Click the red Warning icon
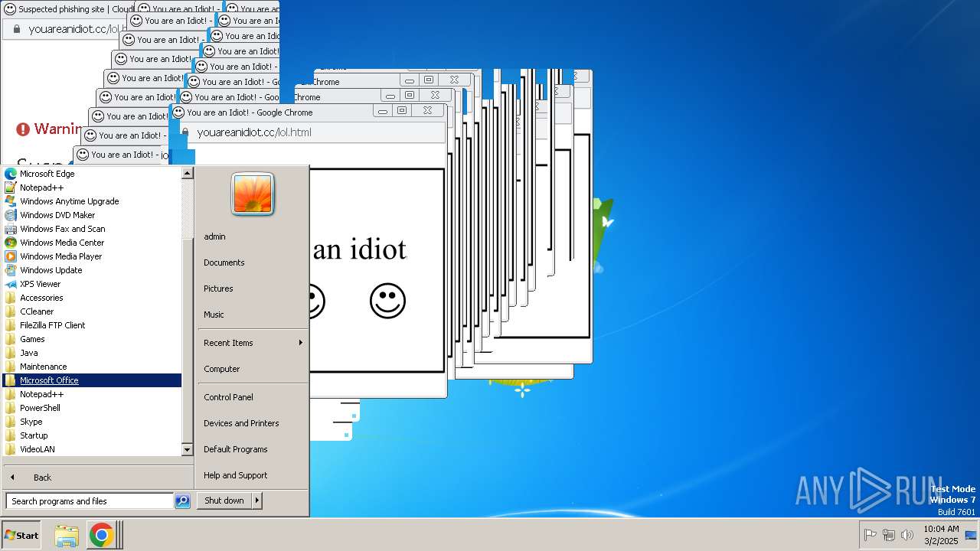 point(23,129)
